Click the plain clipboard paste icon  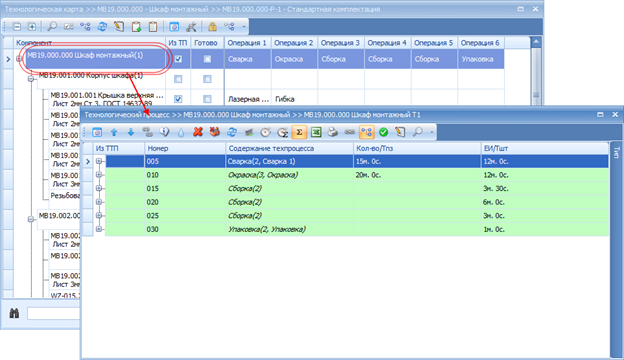point(153,27)
